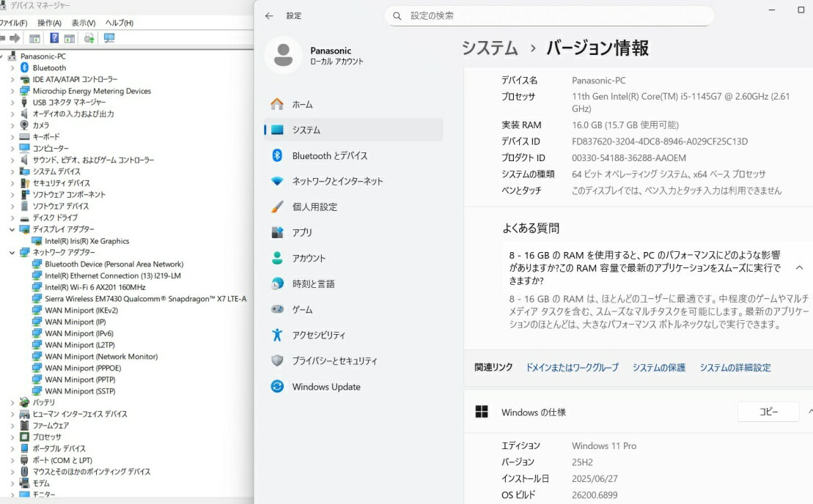Open ネットワークとインターネット settings page
Screen dimensions: 813x504
point(337,181)
